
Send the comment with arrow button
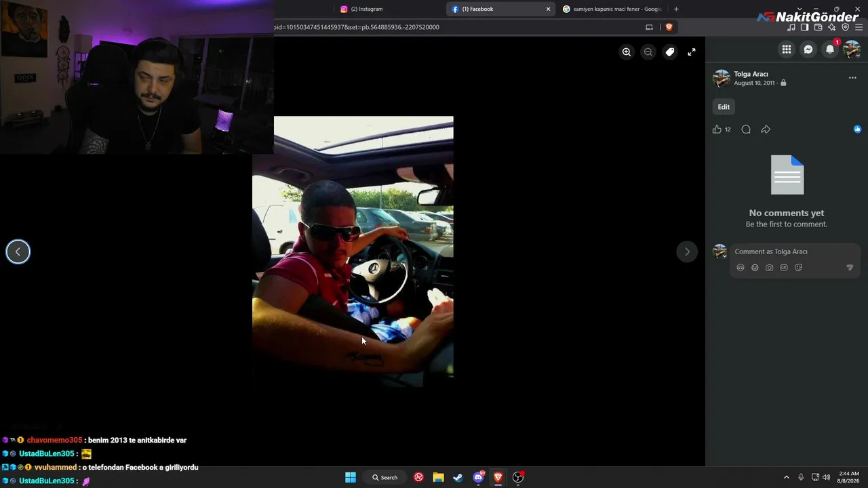(x=850, y=268)
